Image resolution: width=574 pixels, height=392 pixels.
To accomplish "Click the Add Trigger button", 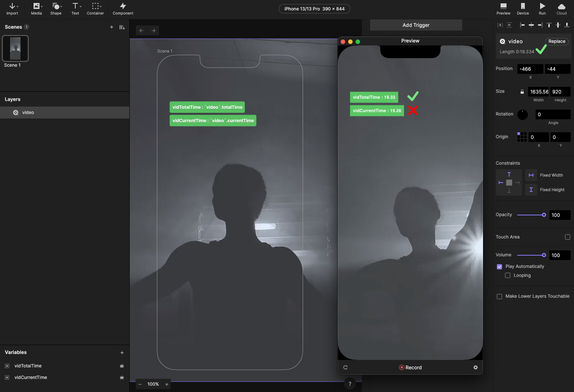I will [x=416, y=25].
